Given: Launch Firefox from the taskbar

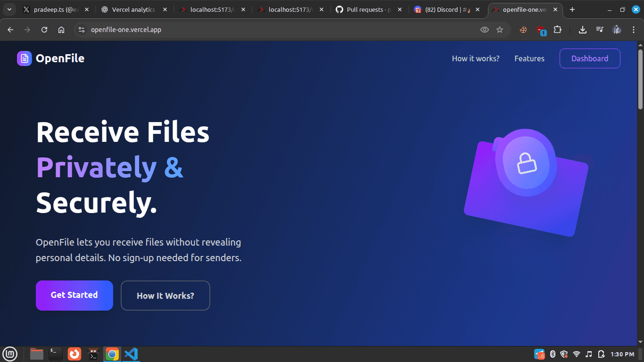Looking at the screenshot, I should [x=74, y=354].
